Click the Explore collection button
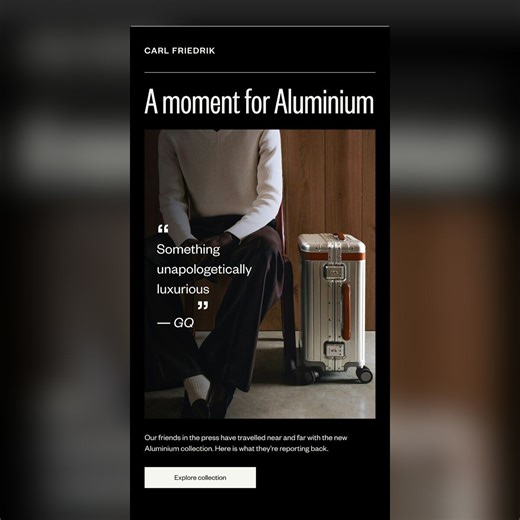 [200, 477]
